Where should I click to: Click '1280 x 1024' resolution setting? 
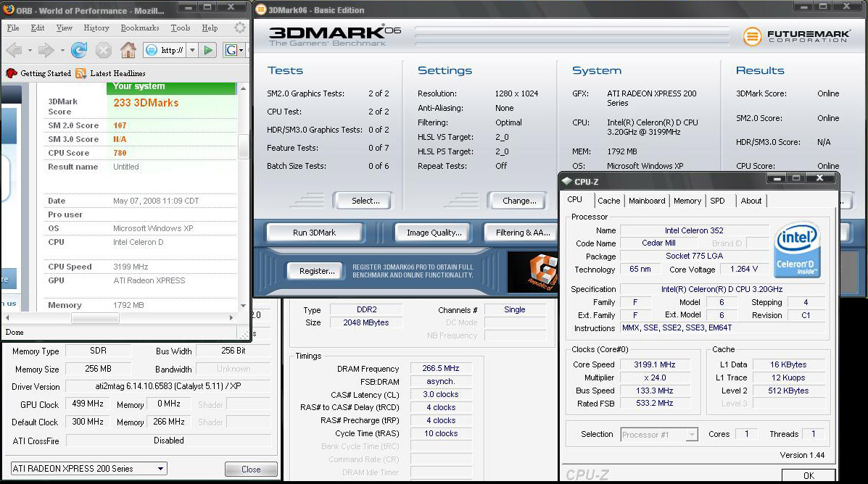tap(516, 93)
